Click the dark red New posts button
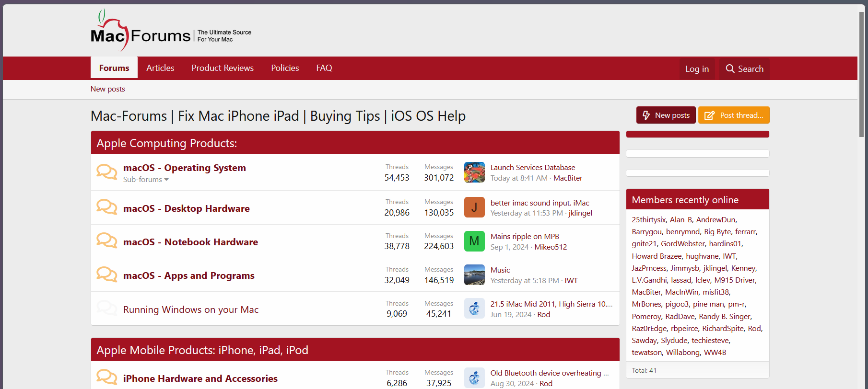Viewport: 868px width, 389px height. click(x=666, y=115)
